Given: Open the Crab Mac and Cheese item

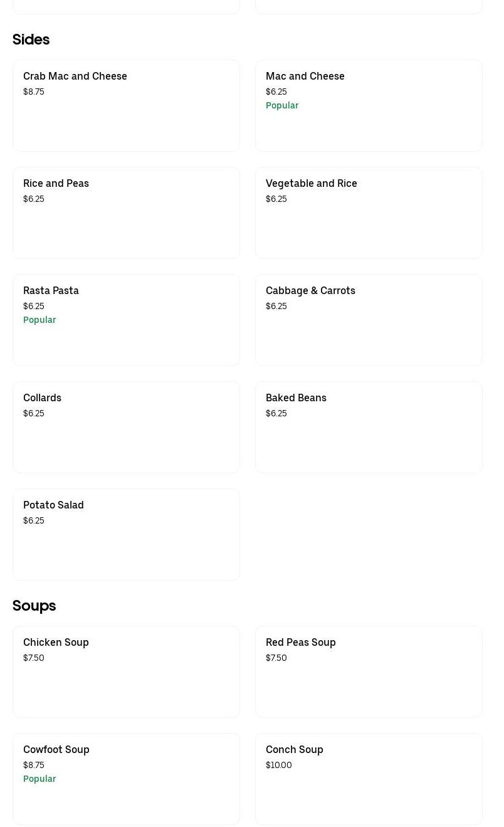Looking at the screenshot, I should 126,105.
